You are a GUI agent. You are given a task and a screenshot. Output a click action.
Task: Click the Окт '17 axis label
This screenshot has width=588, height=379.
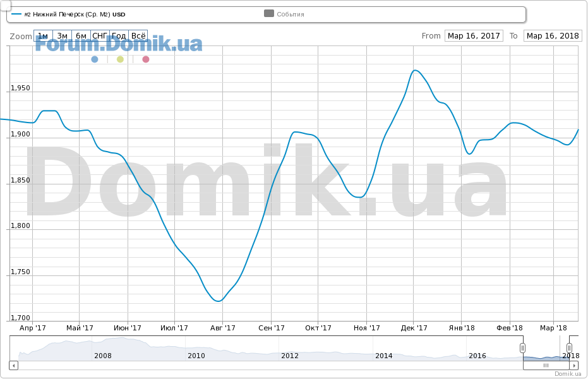(318, 328)
